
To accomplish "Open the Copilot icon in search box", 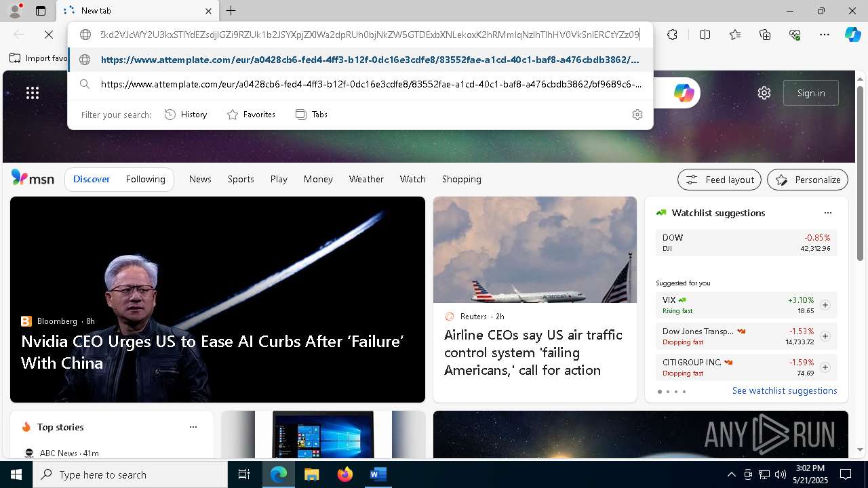I will 684,93.
